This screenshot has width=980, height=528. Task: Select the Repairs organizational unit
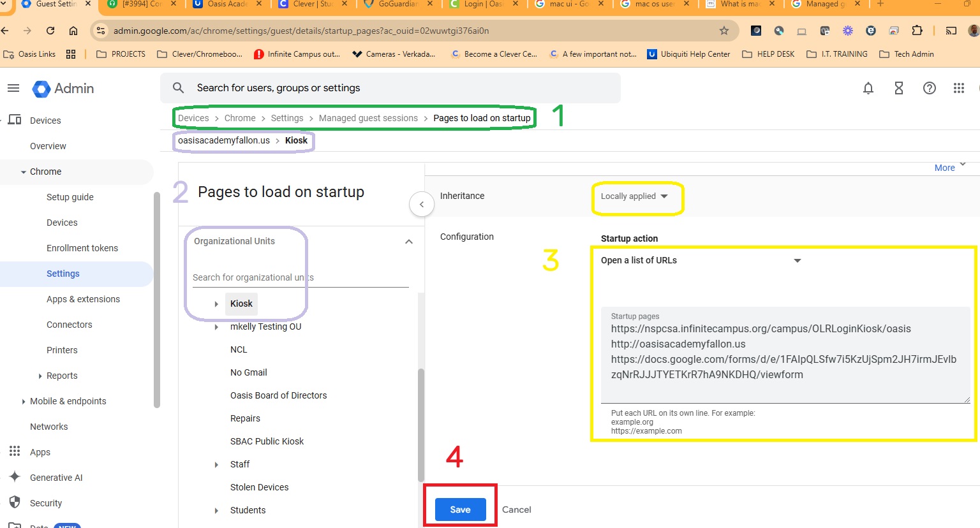pyautogui.click(x=246, y=418)
